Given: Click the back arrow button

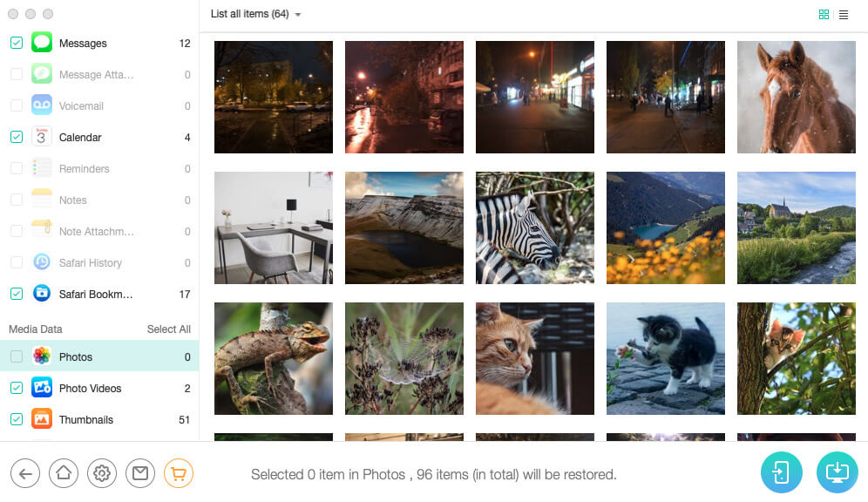Looking at the screenshot, I should click(25, 474).
